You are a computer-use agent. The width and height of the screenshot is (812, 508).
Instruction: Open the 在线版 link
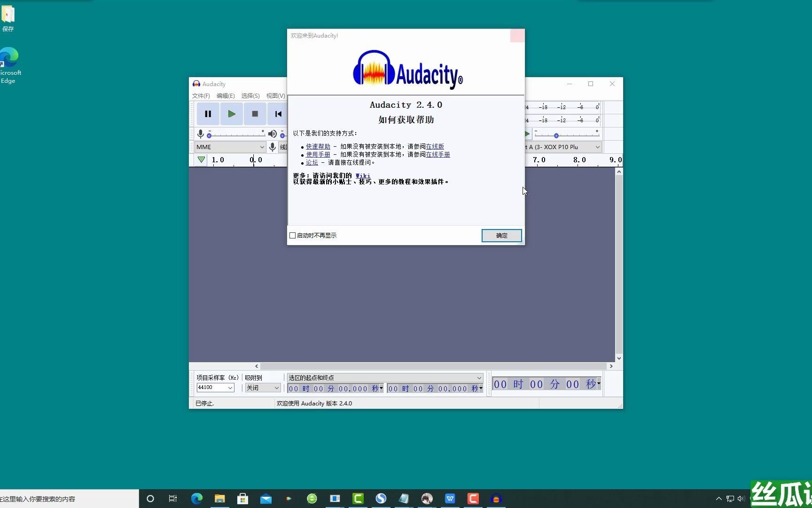click(435, 146)
